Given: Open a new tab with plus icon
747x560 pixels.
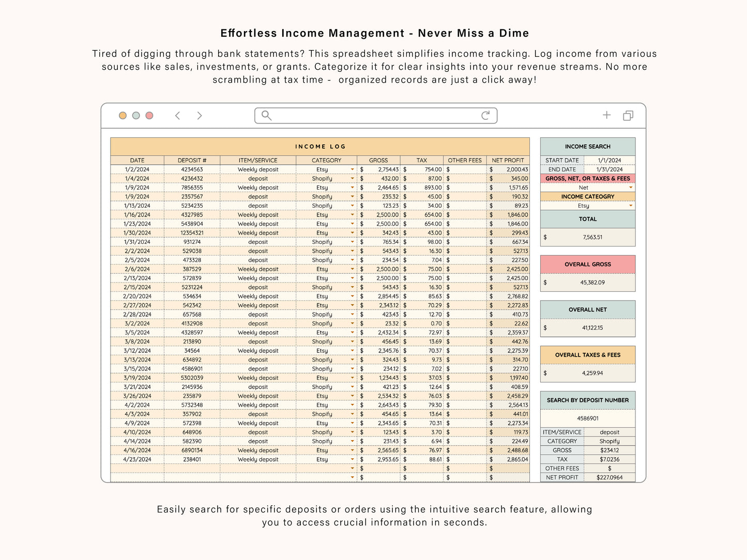Looking at the screenshot, I should 606,115.
